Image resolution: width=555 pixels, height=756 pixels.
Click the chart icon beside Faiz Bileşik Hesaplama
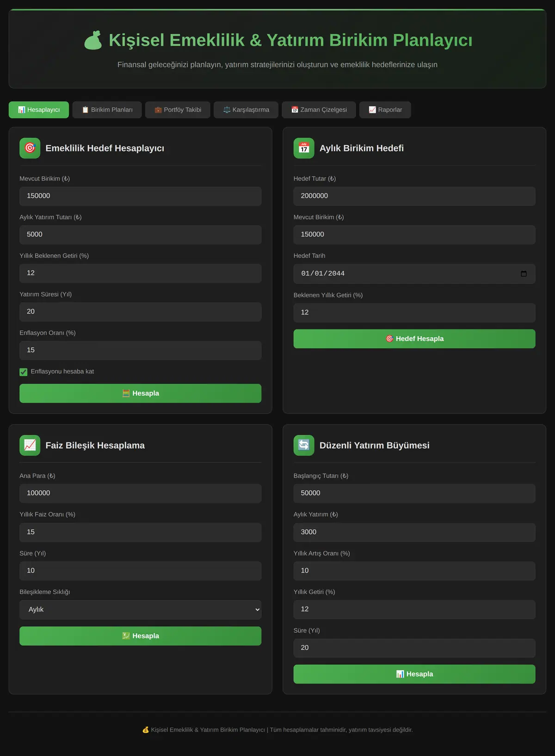[x=30, y=445]
